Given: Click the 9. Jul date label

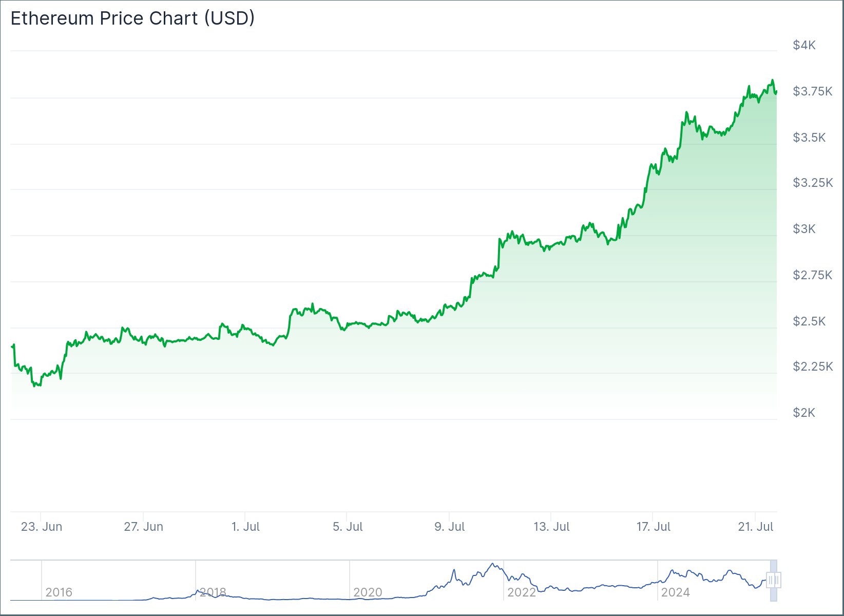Looking at the screenshot, I should tap(450, 527).
